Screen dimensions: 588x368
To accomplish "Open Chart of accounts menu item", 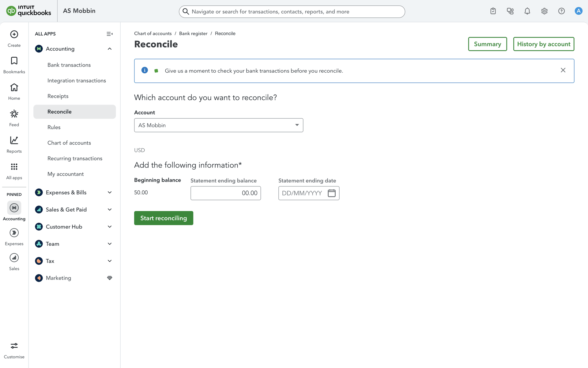I will [x=69, y=143].
